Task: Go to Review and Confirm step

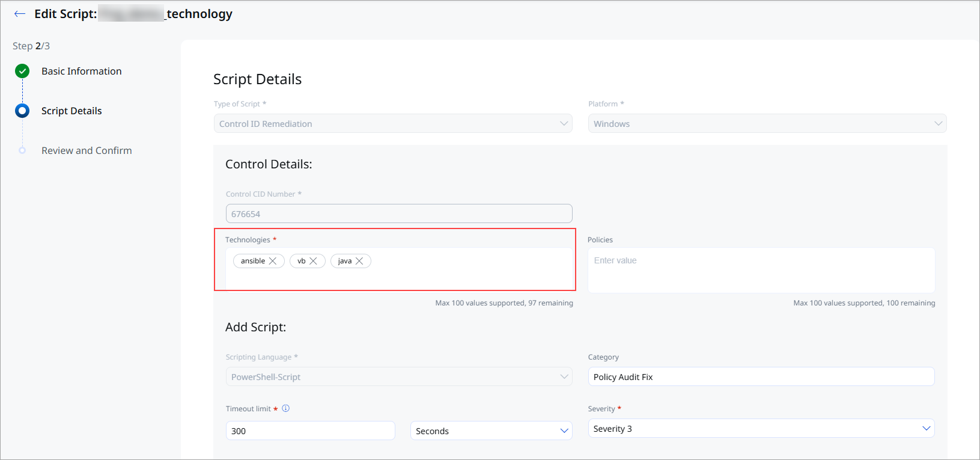Action: [87, 150]
